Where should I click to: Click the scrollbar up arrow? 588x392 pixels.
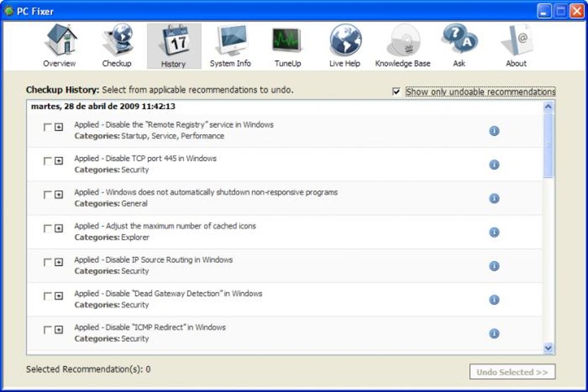pyautogui.click(x=548, y=107)
